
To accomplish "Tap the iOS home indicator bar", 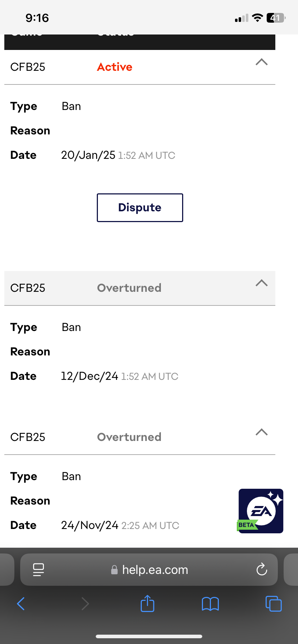I will [149, 636].
